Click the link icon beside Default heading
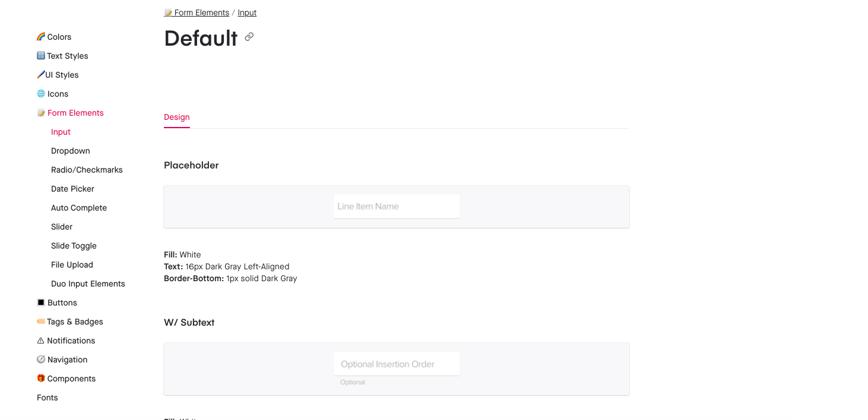The width and height of the screenshot is (868, 420). pos(249,37)
